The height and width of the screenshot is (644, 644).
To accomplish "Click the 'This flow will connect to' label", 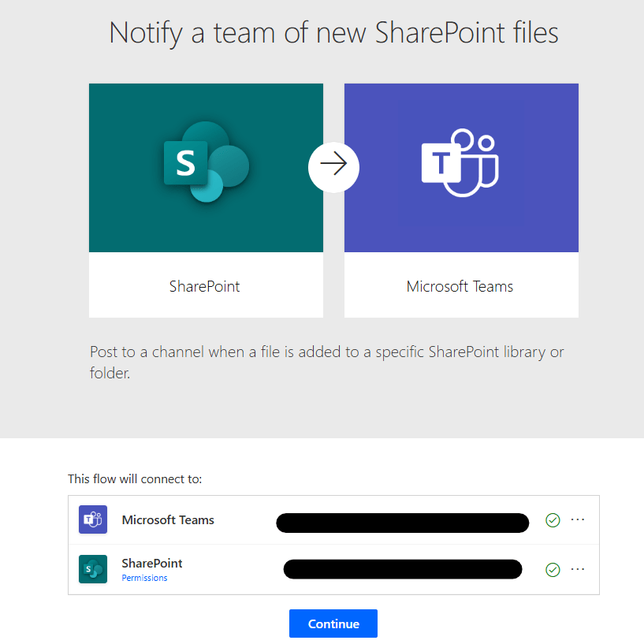I will tap(135, 478).
